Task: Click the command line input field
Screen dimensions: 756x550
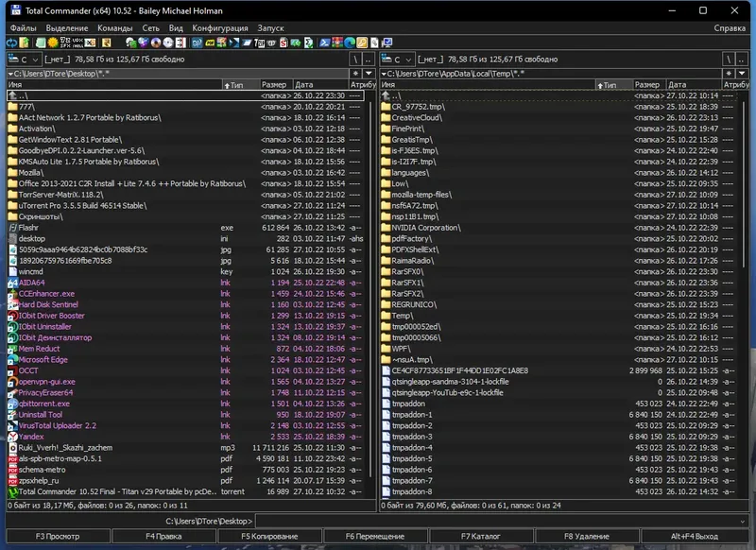Action: [501, 521]
